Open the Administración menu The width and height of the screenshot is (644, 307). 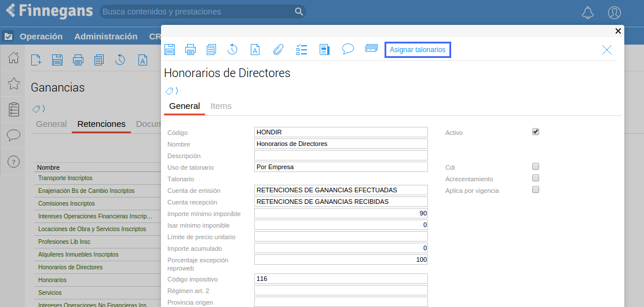tap(106, 36)
